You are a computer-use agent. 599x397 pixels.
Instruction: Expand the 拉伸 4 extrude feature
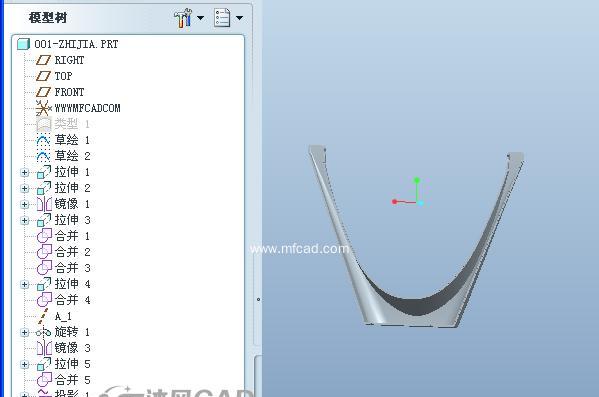coord(24,285)
